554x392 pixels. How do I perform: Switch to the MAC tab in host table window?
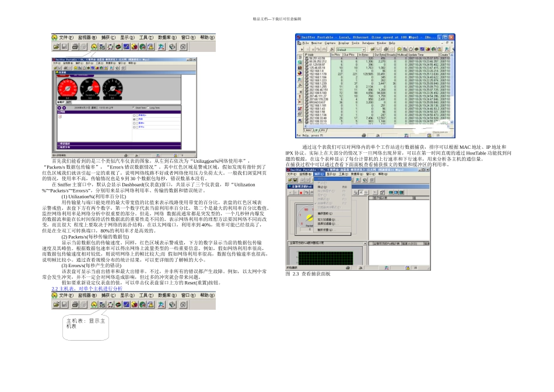tap(309, 131)
